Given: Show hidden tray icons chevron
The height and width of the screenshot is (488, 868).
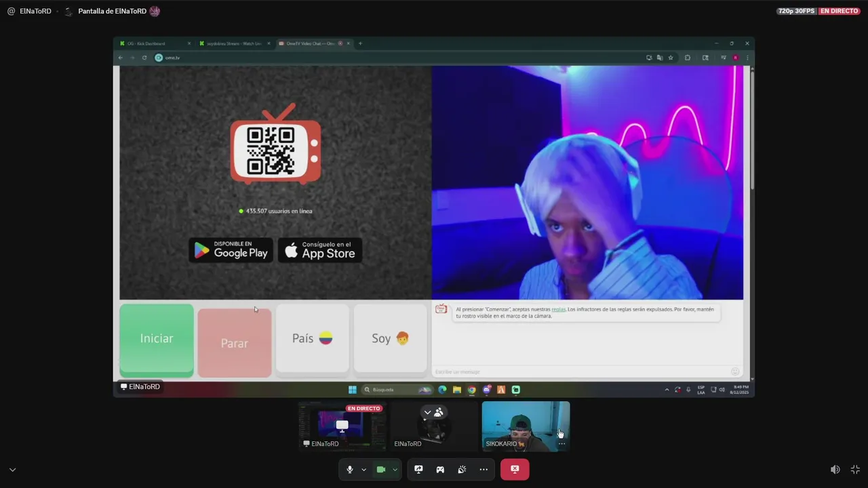Looking at the screenshot, I should click(x=667, y=390).
